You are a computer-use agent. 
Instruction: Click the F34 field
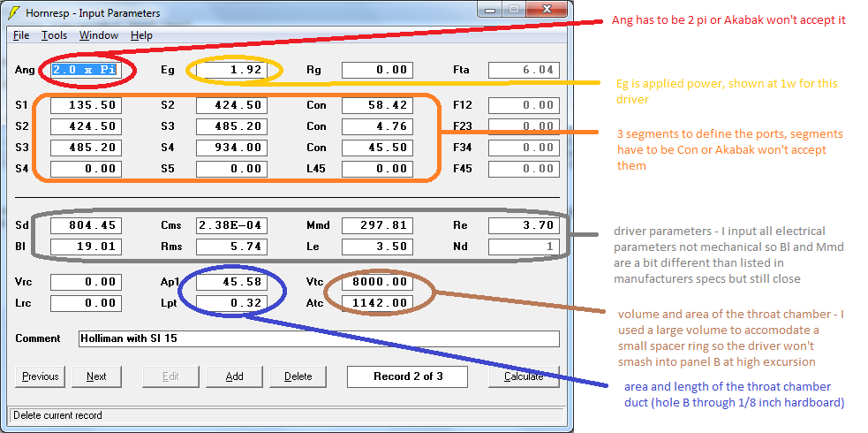[524, 148]
